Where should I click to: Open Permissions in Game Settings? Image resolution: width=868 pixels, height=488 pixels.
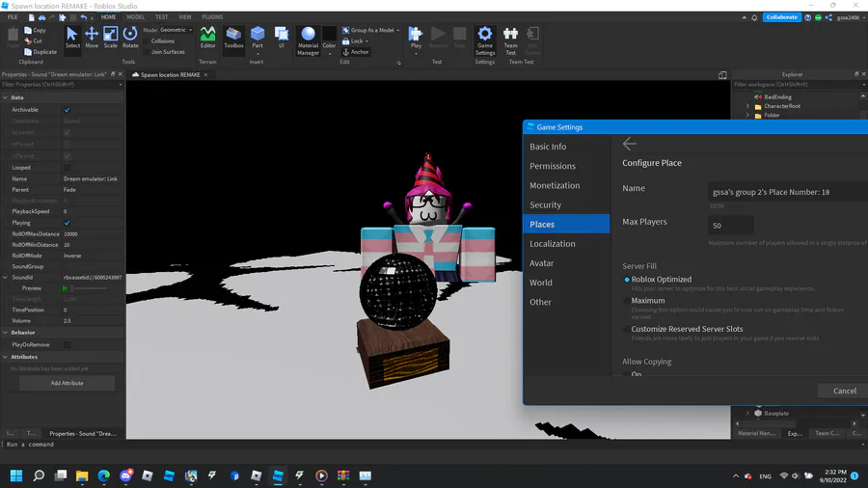pyautogui.click(x=566, y=166)
